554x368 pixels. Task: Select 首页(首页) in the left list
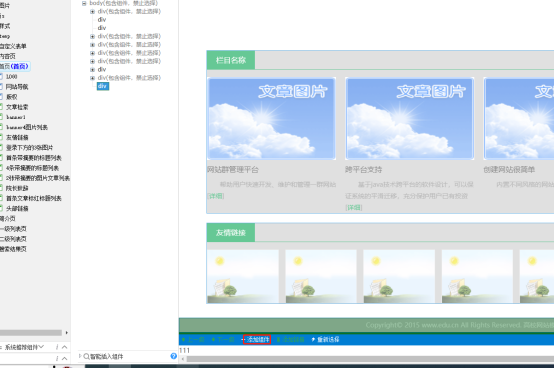[14, 66]
